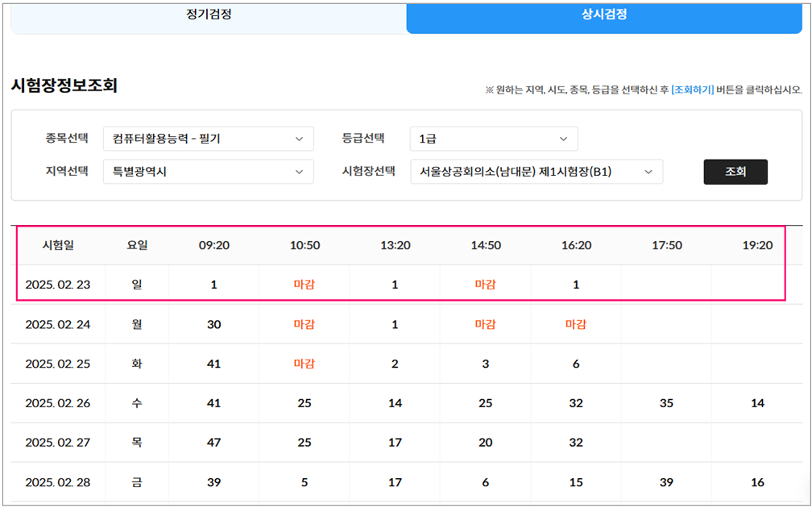
Task: Click the blue [조회하기] text in the notice
Action: coord(693,90)
